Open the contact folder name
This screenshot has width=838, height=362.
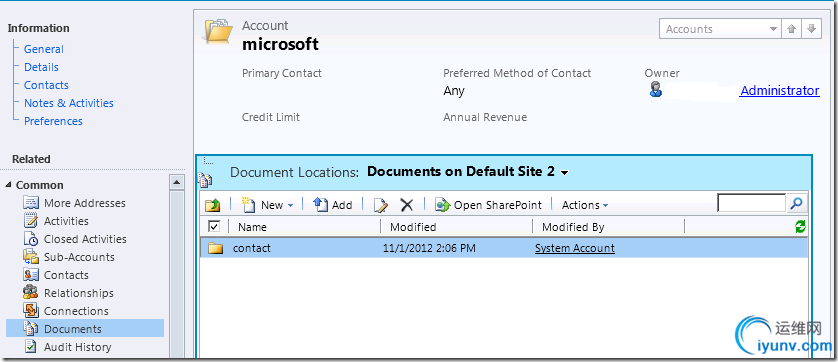click(252, 248)
